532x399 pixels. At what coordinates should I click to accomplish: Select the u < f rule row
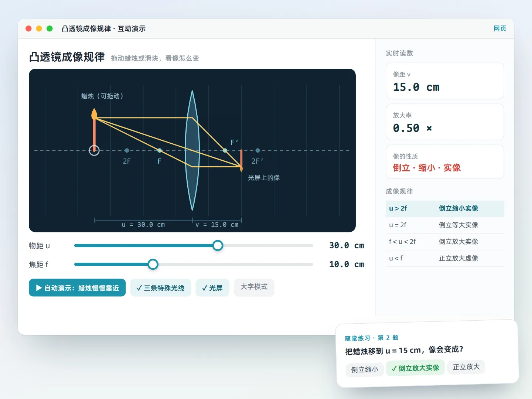coord(445,258)
